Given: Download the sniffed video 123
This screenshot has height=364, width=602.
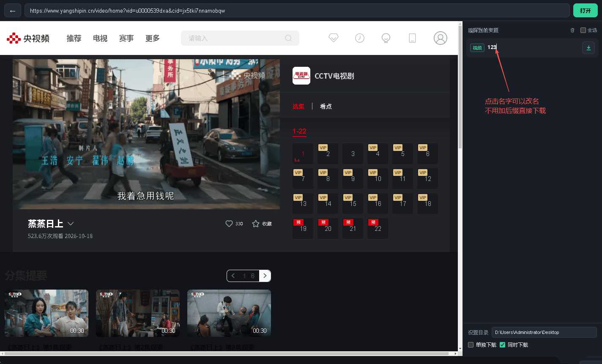Looking at the screenshot, I should pos(588,48).
